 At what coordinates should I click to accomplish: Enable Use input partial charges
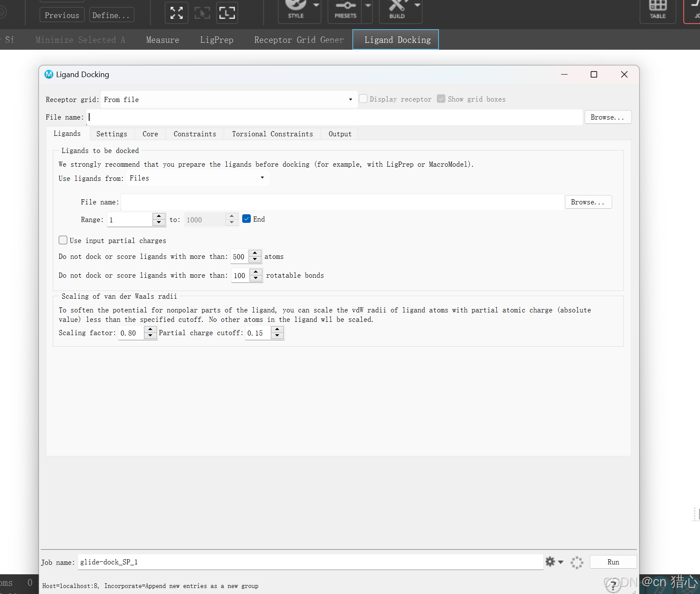pos(63,240)
